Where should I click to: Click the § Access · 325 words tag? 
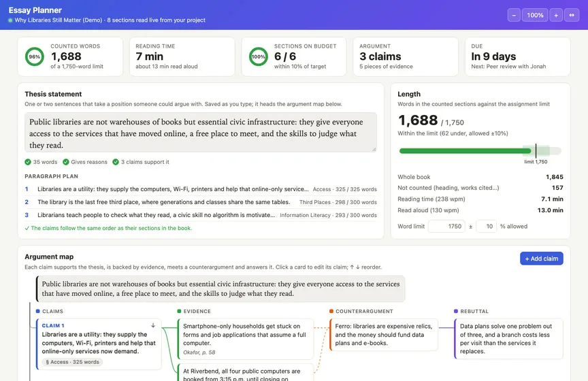[x=72, y=362]
